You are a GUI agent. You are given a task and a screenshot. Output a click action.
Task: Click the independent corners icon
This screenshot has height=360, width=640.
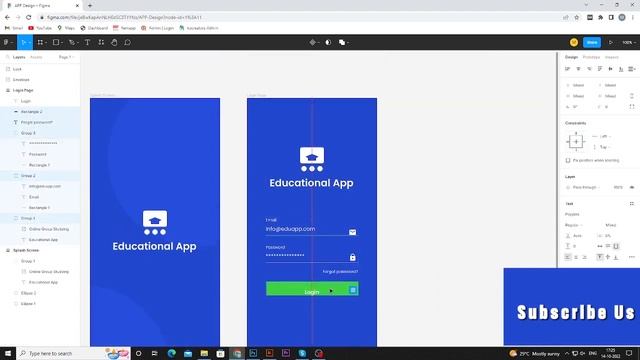[632, 107]
